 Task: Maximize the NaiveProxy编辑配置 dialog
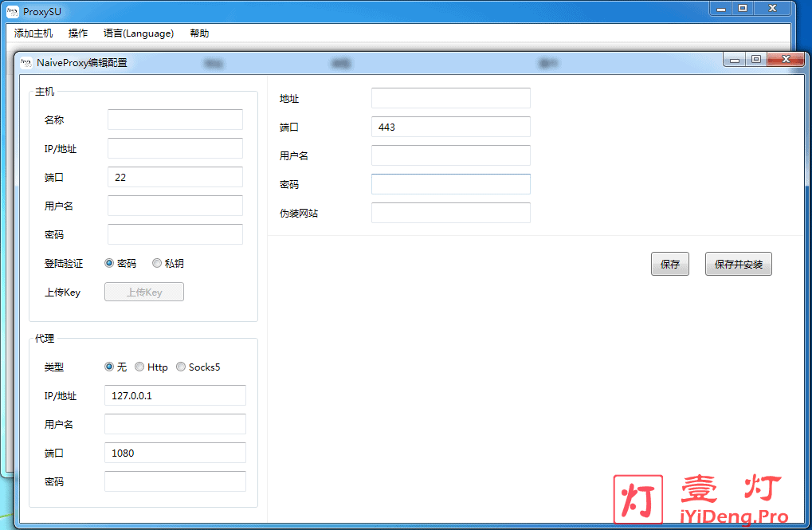(x=756, y=59)
